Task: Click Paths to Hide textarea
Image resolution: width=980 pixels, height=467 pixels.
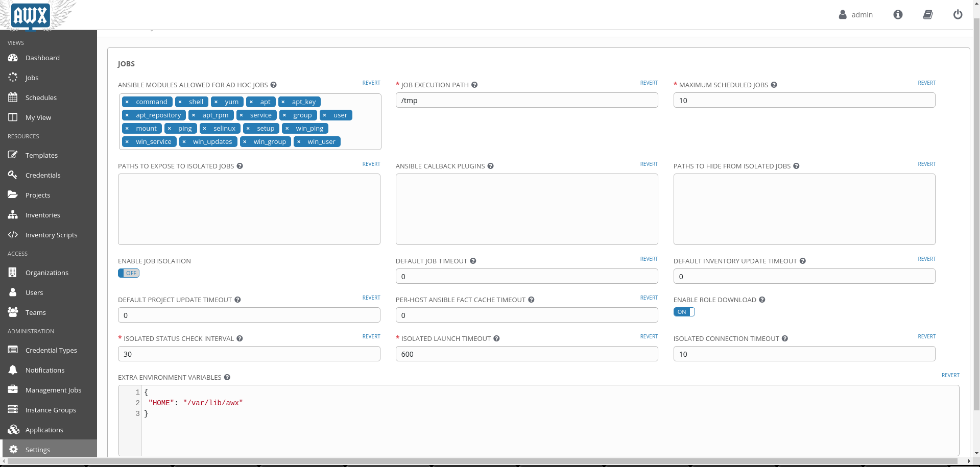Action: tap(804, 209)
